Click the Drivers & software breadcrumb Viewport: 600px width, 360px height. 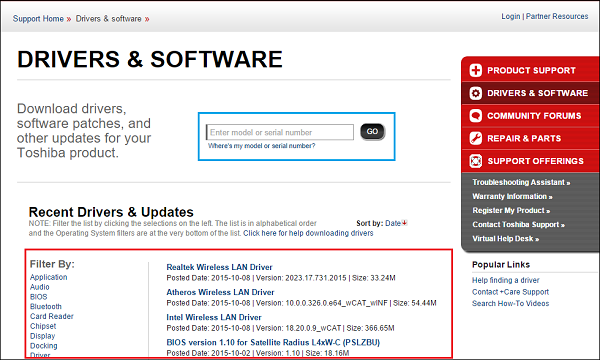click(108, 19)
